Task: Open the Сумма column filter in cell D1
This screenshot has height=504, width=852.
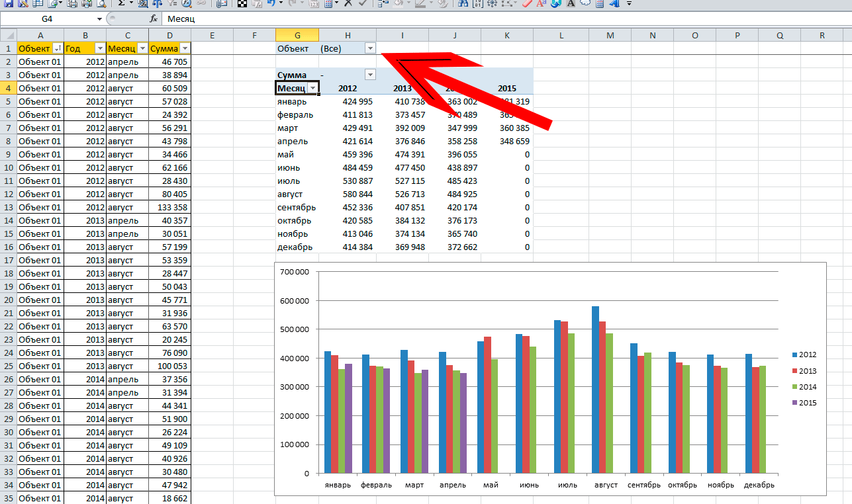Action: [185, 48]
